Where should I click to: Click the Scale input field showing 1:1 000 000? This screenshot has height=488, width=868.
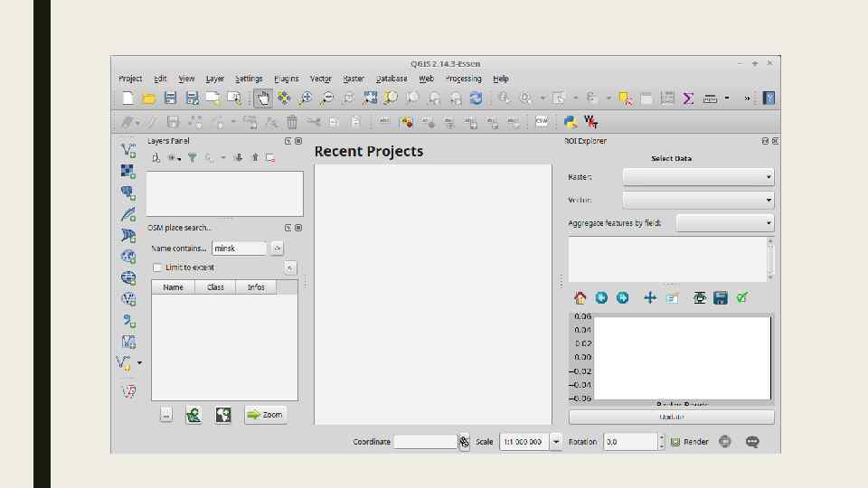tap(524, 442)
